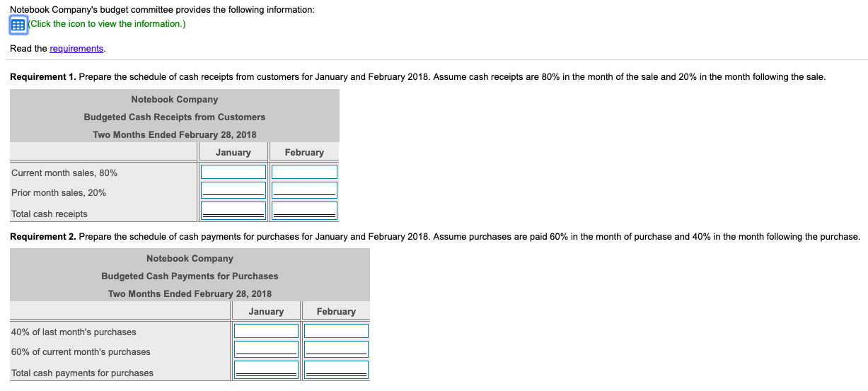Click 'Two Months Ended February 28, 2018' in payments table
The height and width of the screenshot is (391, 868).
(190, 294)
